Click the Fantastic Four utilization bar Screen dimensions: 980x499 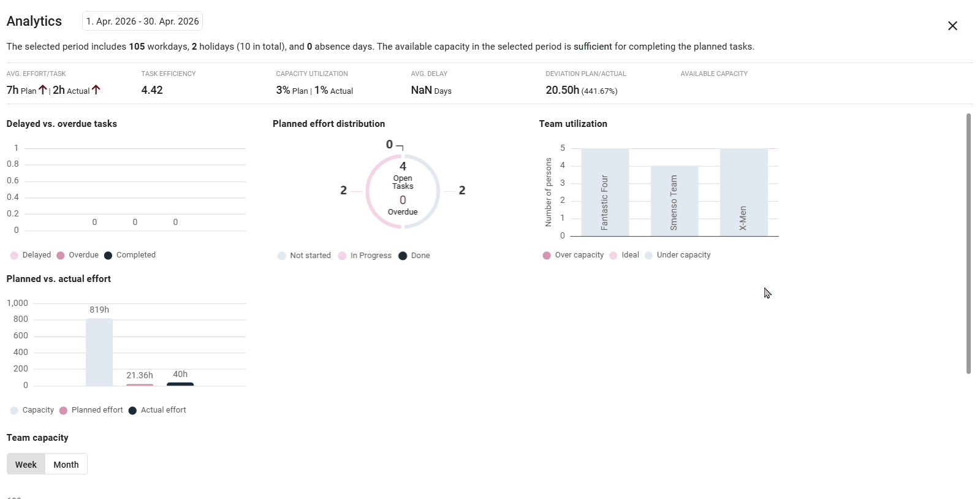[x=605, y=192]
